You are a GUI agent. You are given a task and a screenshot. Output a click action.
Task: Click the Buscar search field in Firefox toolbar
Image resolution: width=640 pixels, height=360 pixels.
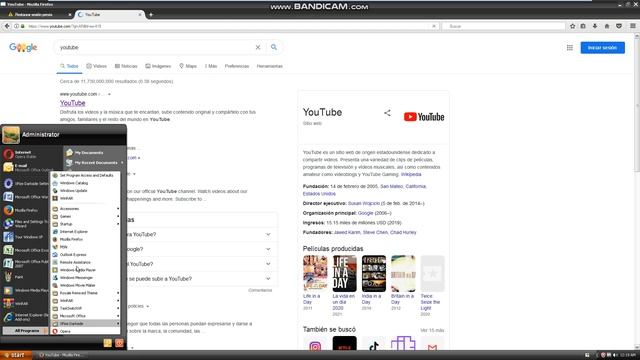504,26
